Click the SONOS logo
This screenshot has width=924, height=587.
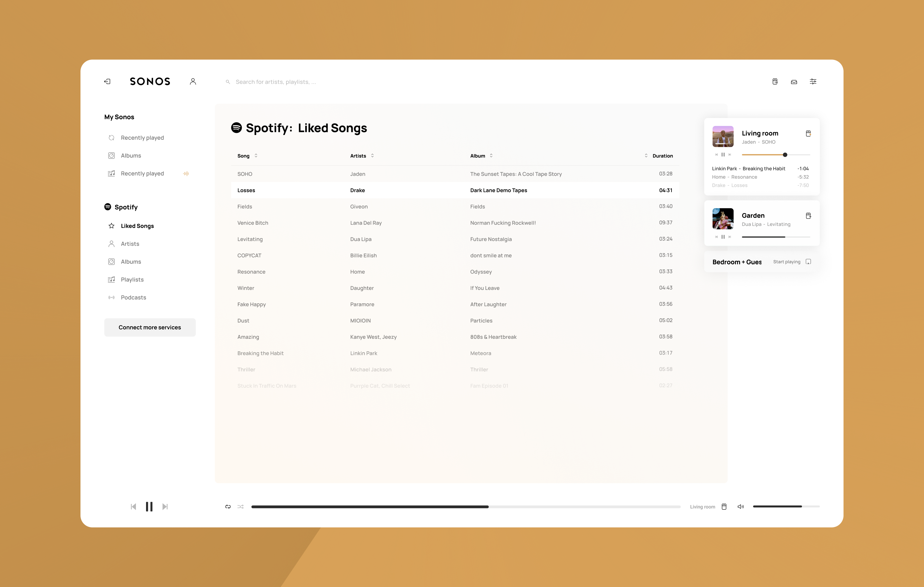[150, 81]
